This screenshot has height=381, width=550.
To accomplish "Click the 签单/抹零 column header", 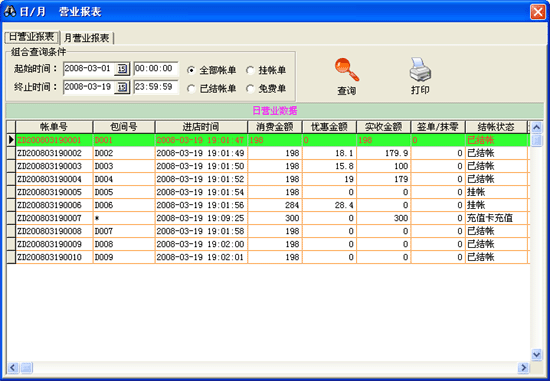I will 438,127.
